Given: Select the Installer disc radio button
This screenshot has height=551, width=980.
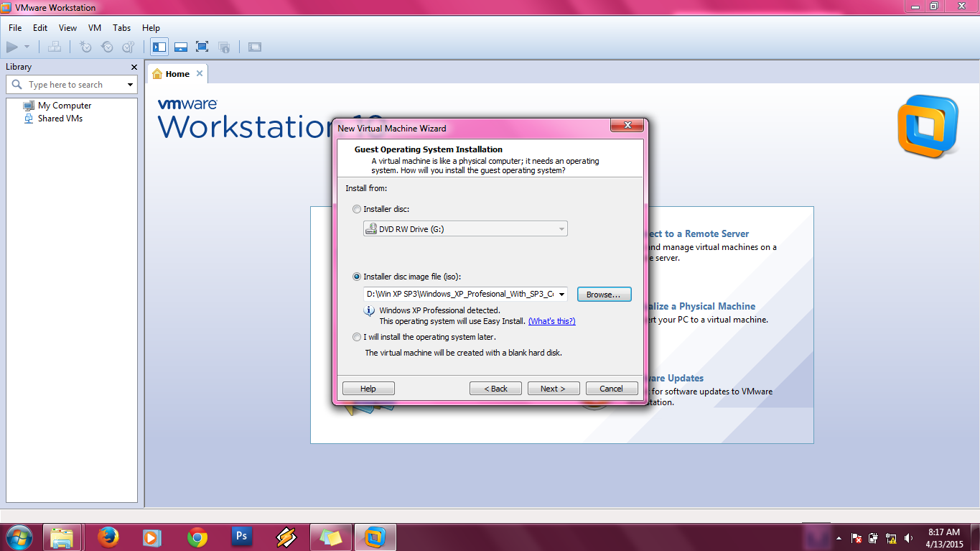Looking at the screenshot, I should point(357,209).
